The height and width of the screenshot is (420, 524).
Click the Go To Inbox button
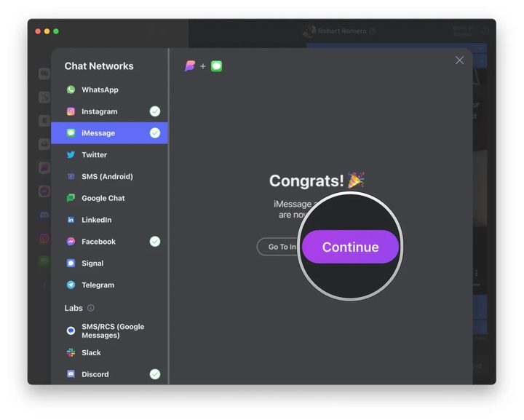[x=279, y=247]
